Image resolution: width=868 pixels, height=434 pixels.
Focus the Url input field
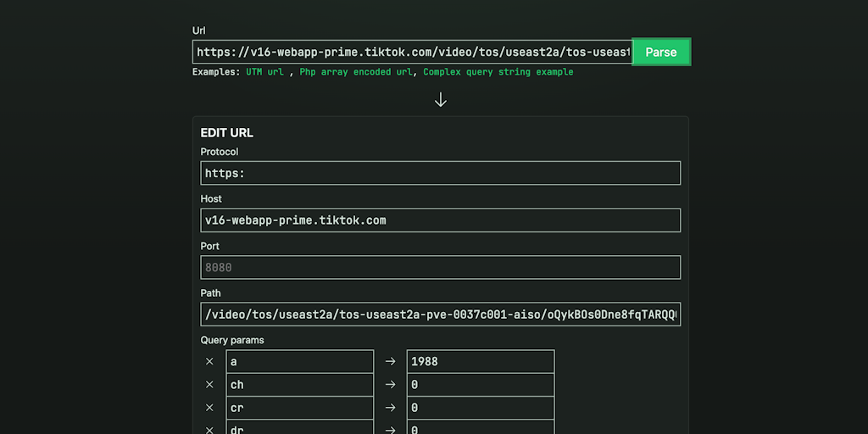tap(413, 52)
